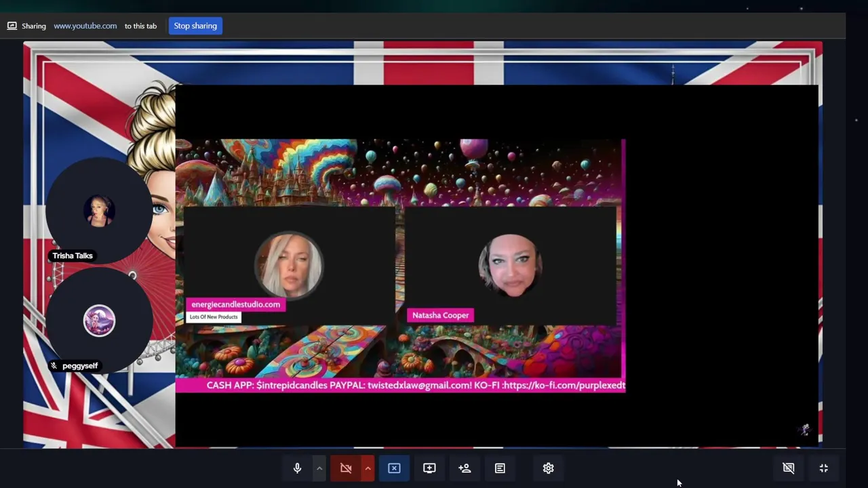Click energiecandlestudio.com name banner
This screenshot has width=868, height=488.
pyautogui.click(x=235, y=304)
